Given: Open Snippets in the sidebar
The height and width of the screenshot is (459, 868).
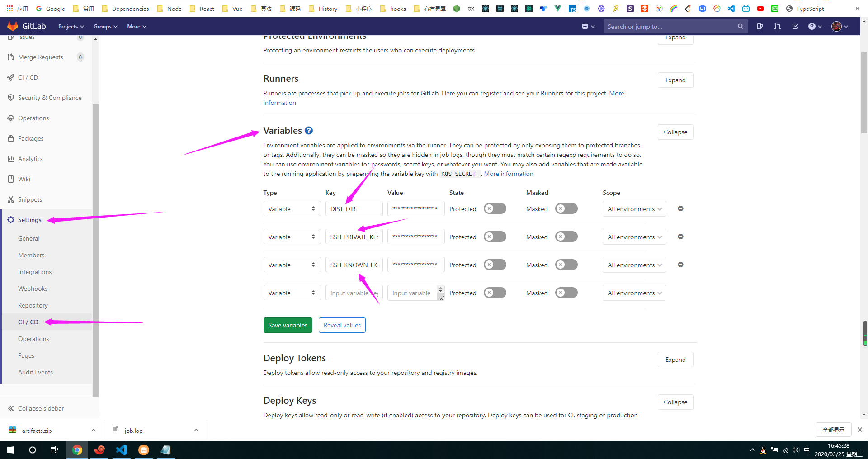Looking at the screenshot, I should point(30,199).
